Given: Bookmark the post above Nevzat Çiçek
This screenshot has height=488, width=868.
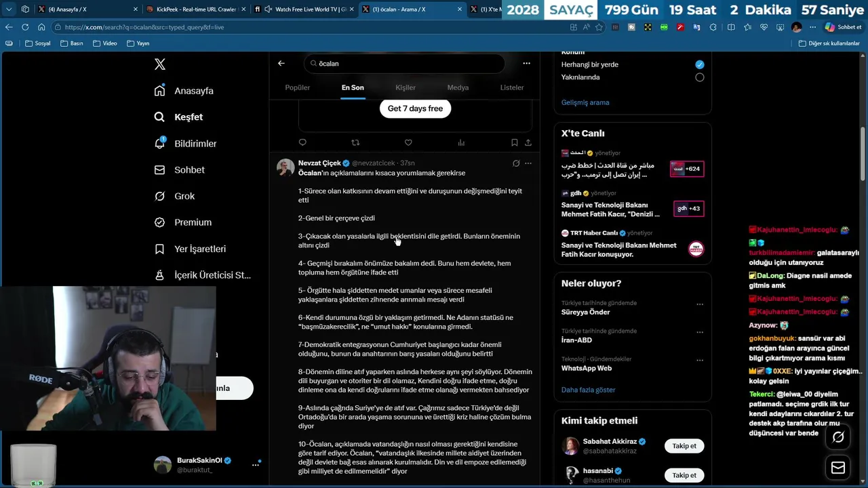Looking at the screenshot, I should (514, 142).
